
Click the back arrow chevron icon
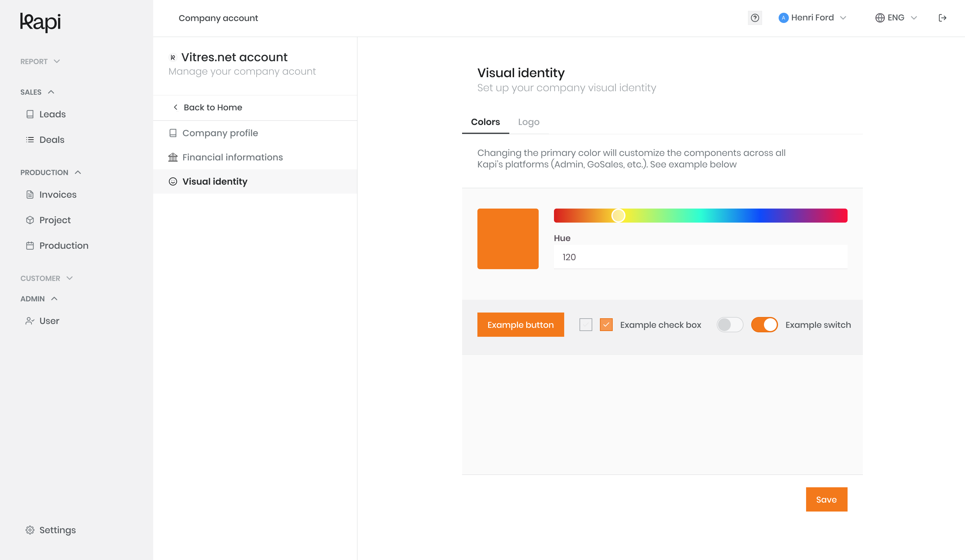(176, 107)
